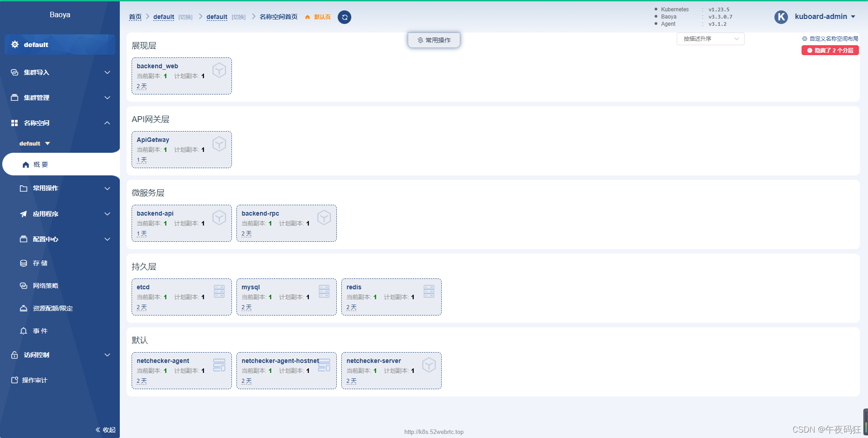Viewport: 868px width, 438px height.
Task: Click the first [切换] switch link
Action: [x=185, y=17]
